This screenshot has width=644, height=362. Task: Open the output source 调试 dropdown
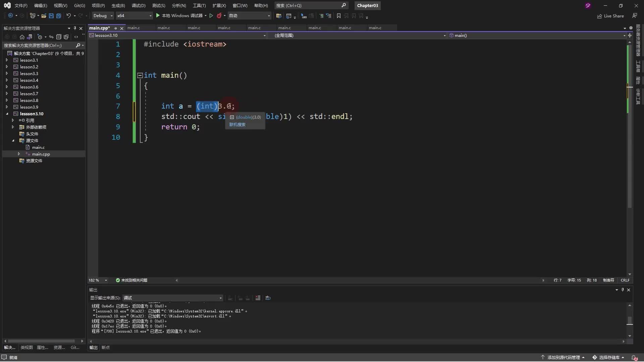click(173, 298)
